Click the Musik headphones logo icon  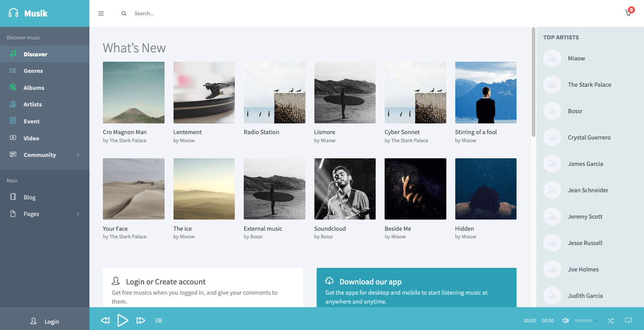13,13
